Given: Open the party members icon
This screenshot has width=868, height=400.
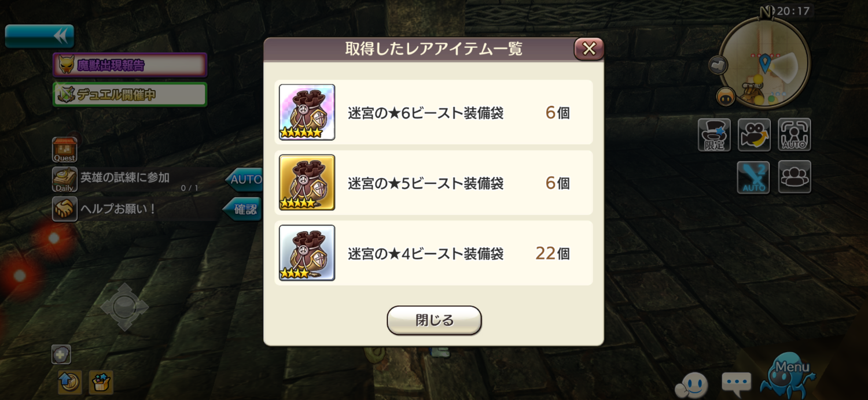Looking at the screenshot, I should pyautogui.click(x=795, y=177).
